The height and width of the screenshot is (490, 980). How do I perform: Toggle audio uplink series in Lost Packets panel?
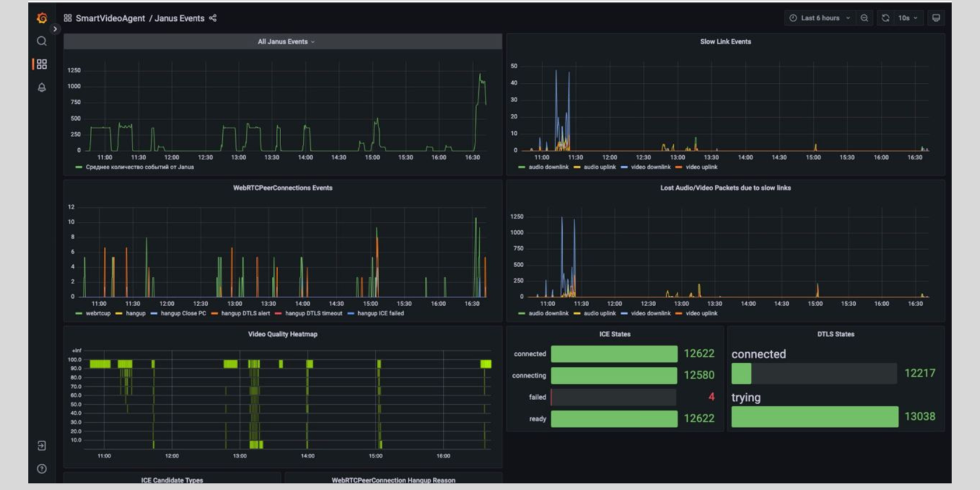[x=600, y=314]
